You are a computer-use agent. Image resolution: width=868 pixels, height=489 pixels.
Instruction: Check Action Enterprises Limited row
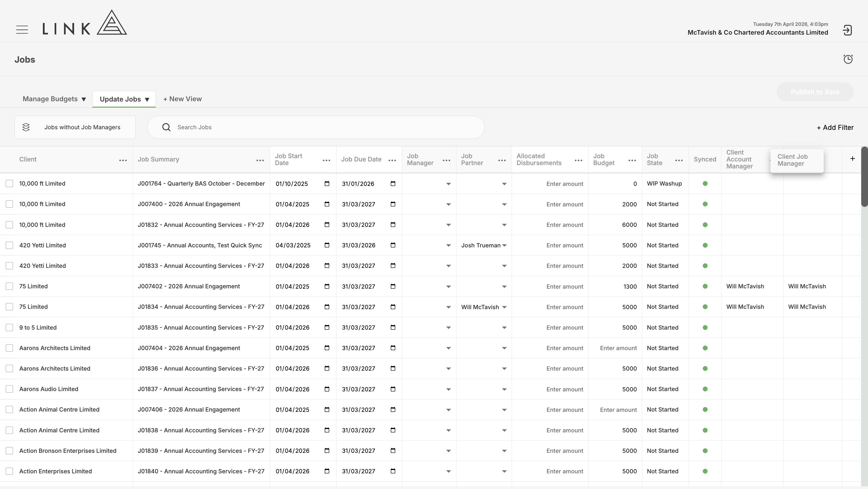point(9,471)
